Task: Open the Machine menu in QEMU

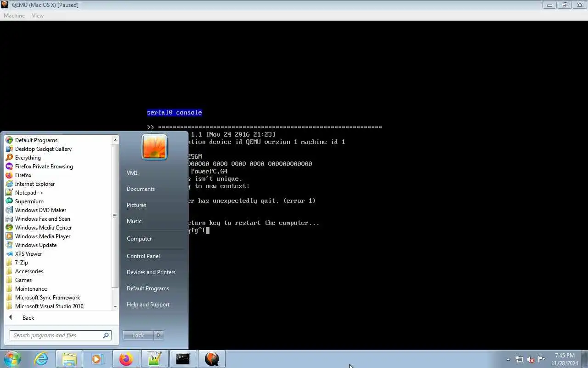Action: pos(14,16)
